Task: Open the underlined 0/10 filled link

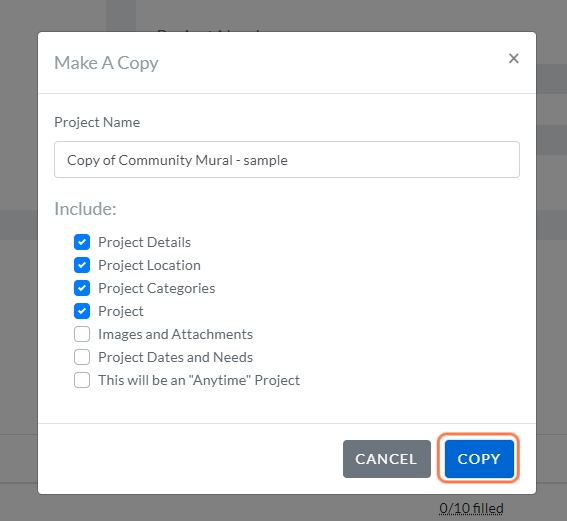Action: tap(471, 508)
